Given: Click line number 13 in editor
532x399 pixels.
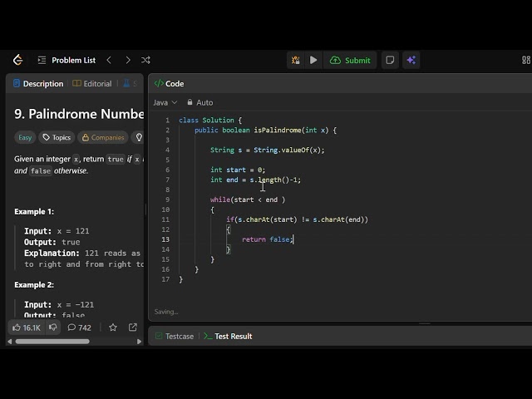Looking at the screenshot, I should point(165,239).
